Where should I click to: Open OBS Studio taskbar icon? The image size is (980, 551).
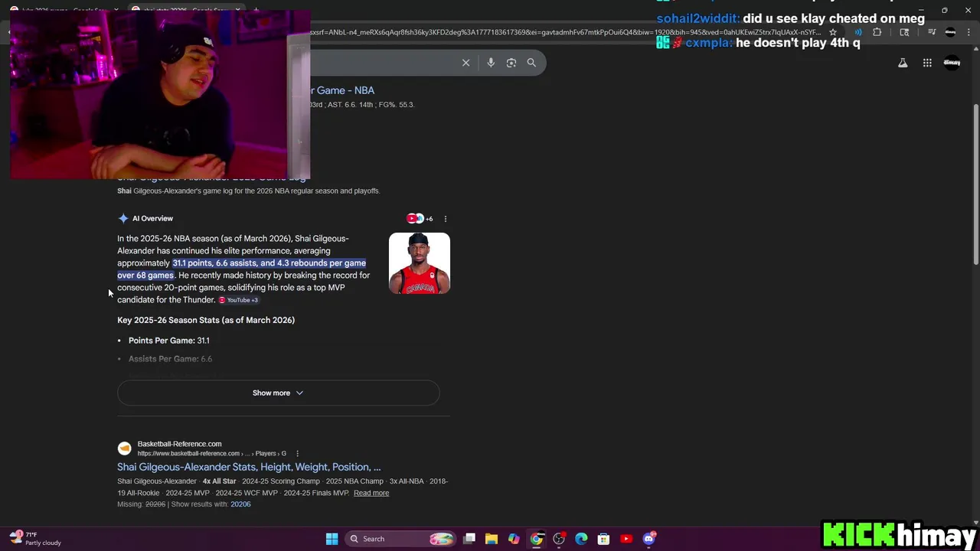coord(559,539)
